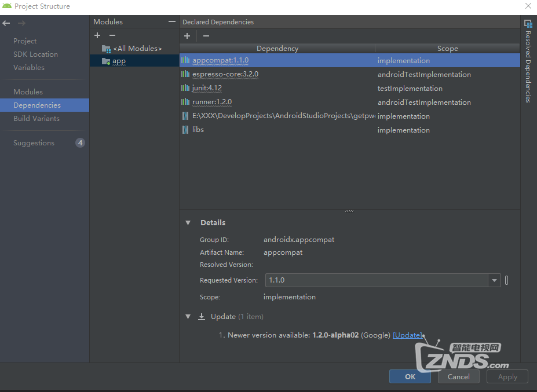Open the Requested Version dropdown

pyautogui.click(x=494, y=280)
